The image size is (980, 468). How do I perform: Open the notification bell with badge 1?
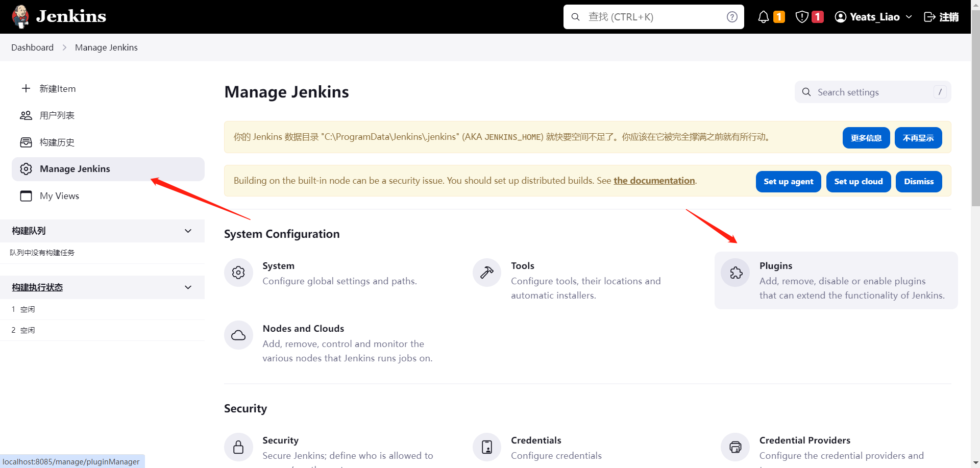765,16
